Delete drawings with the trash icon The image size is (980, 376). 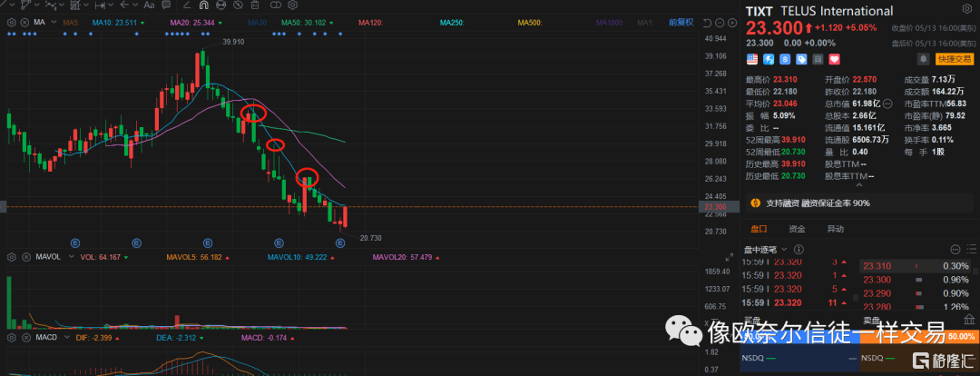[254, 5]
